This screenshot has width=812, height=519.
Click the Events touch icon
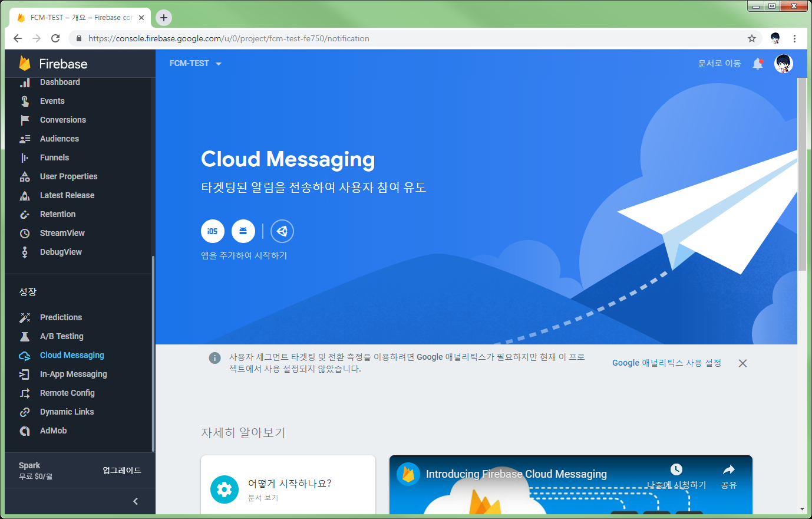point(25,101)
